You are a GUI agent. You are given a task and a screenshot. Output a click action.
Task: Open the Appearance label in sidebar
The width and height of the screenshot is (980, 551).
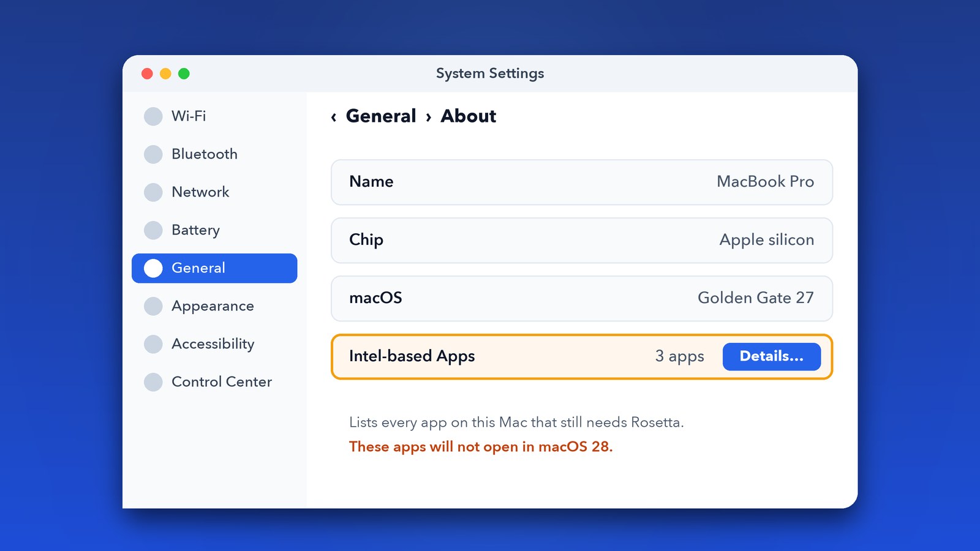pos(213,306)
